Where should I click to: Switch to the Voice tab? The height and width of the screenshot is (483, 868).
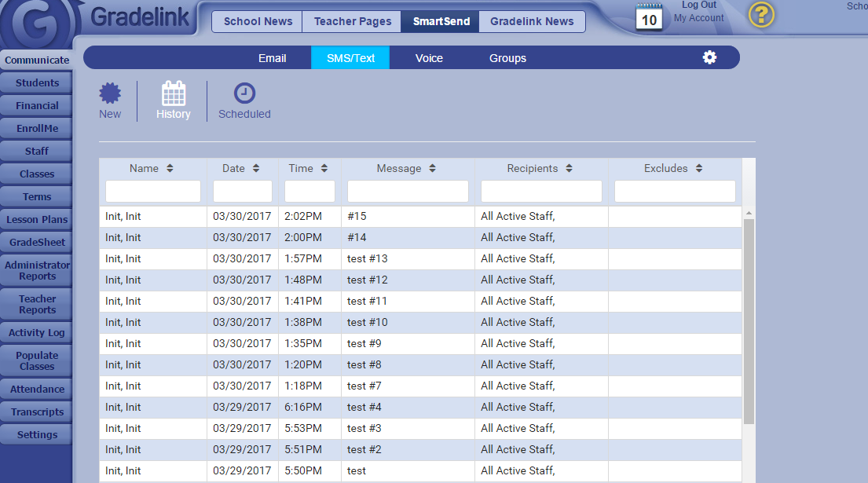point(429,58)
